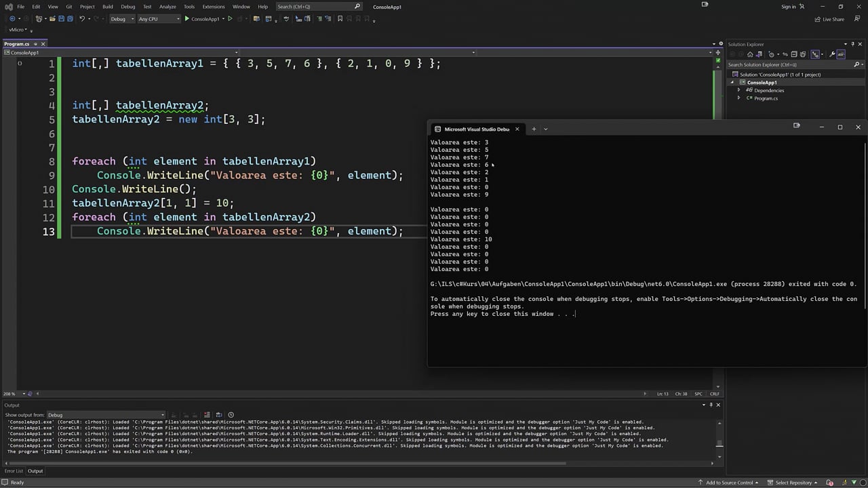Expand the Program.cs tree node
868x488 pixels.
[x=739, y=98]
